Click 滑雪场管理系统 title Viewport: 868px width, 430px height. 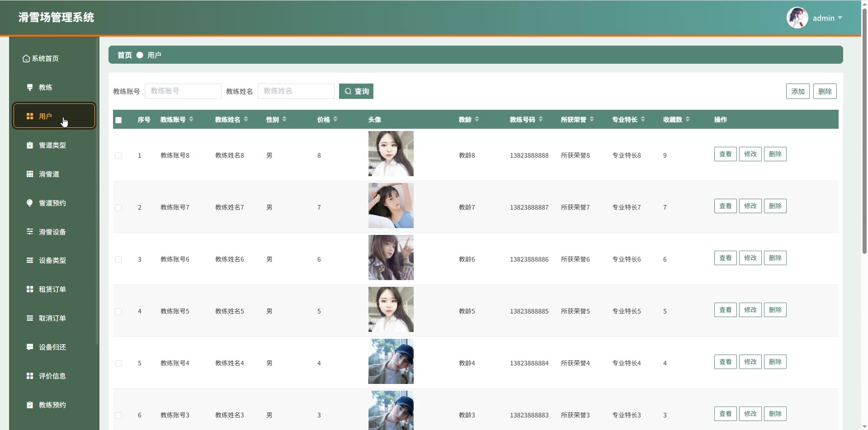click(56, 18)
